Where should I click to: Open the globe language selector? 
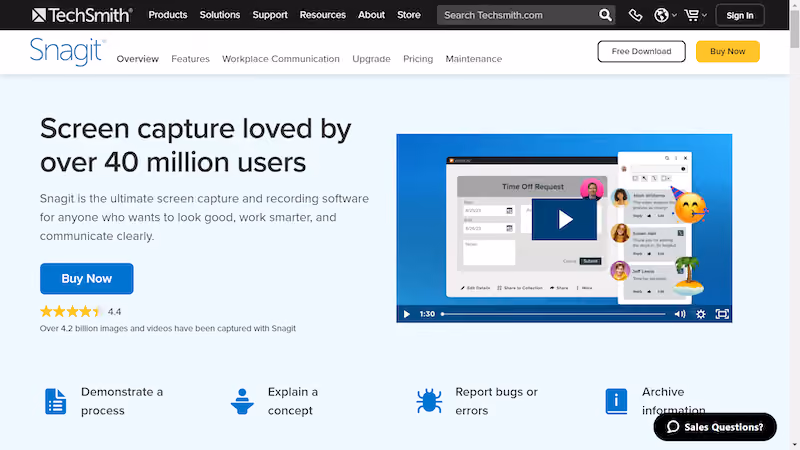[665, 15]
